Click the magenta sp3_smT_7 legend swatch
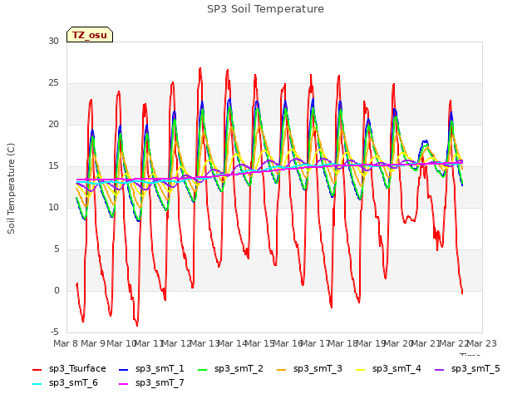Screen dimensions: 532x399 pos(124,384)
